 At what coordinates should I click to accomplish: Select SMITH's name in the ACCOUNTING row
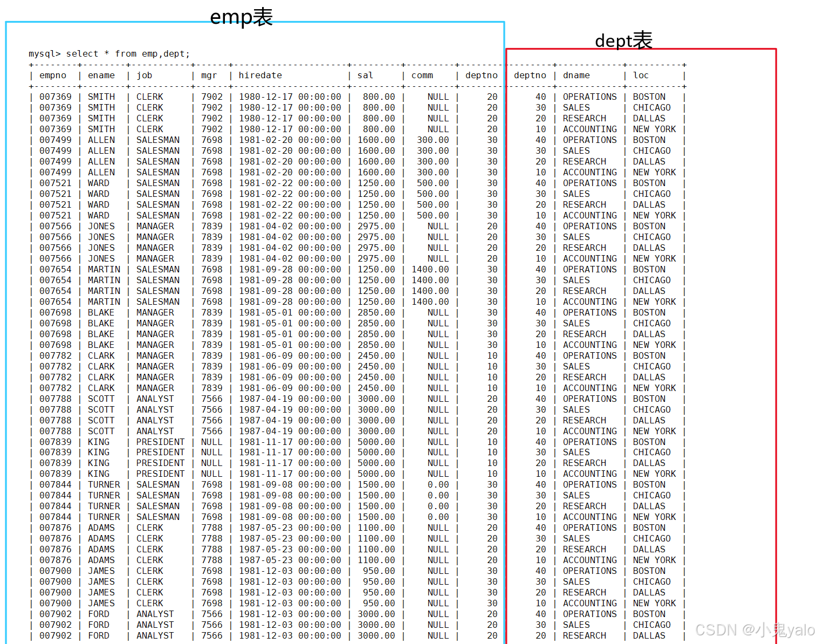tap(101, 129)
